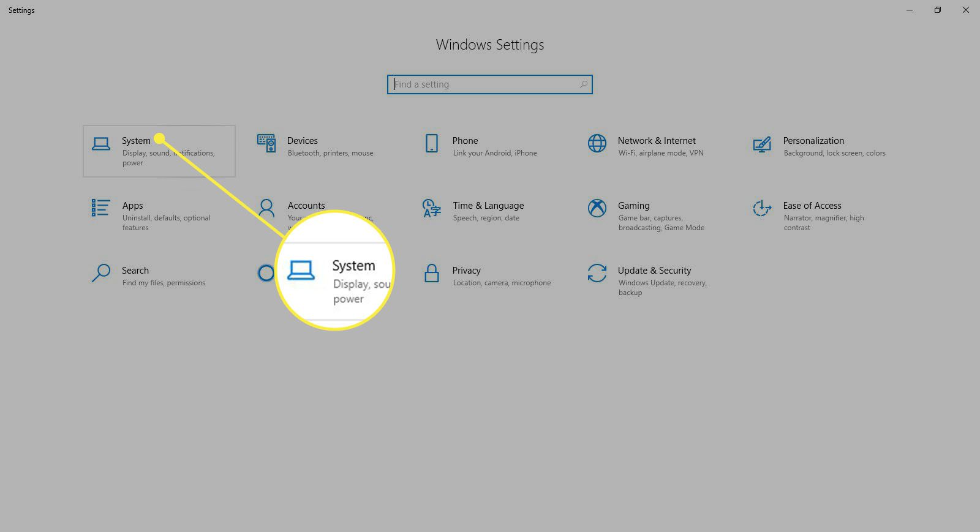This screenshot has width=980, height=532.
Task: Click 'Game bar, captures, broadcasting' description
Action: click(x=661, y=223)
